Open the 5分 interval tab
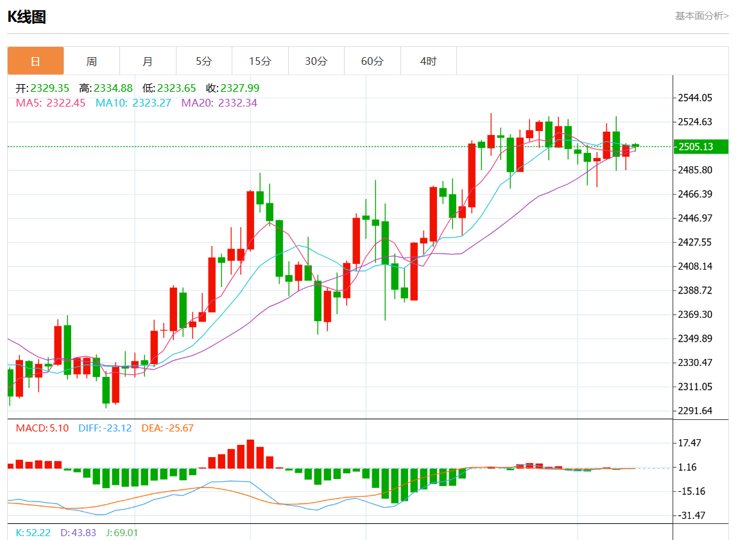 point(204,61)
